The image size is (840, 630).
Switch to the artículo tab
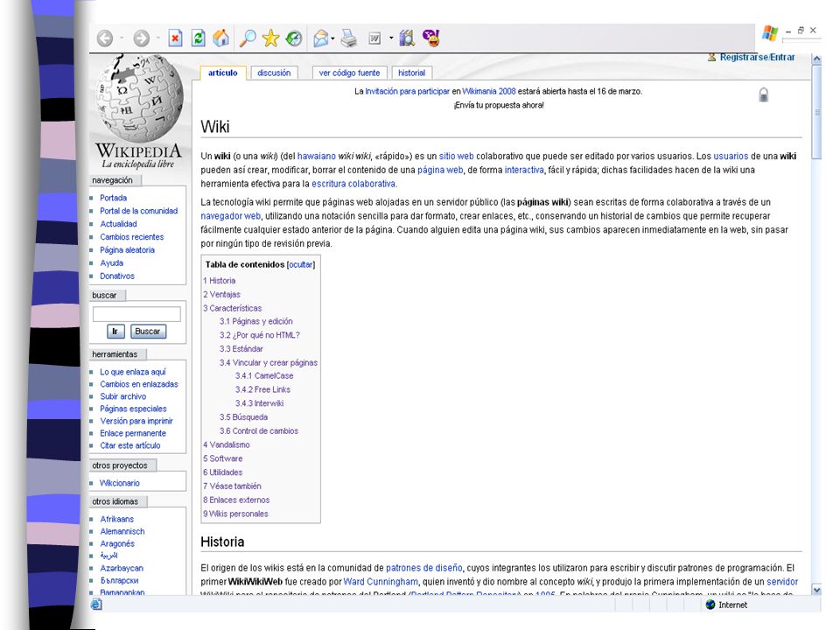pos(223,73)
